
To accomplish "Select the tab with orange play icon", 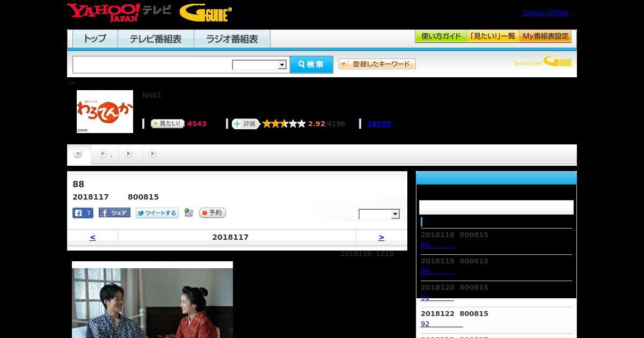I will click(x=105, y=154).
